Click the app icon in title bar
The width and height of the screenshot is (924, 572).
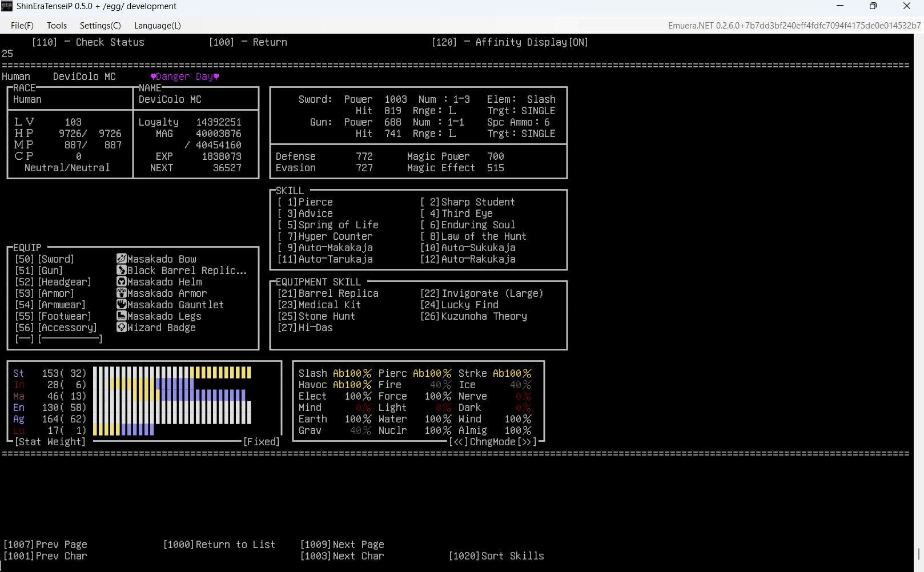[x=7, y=6]
